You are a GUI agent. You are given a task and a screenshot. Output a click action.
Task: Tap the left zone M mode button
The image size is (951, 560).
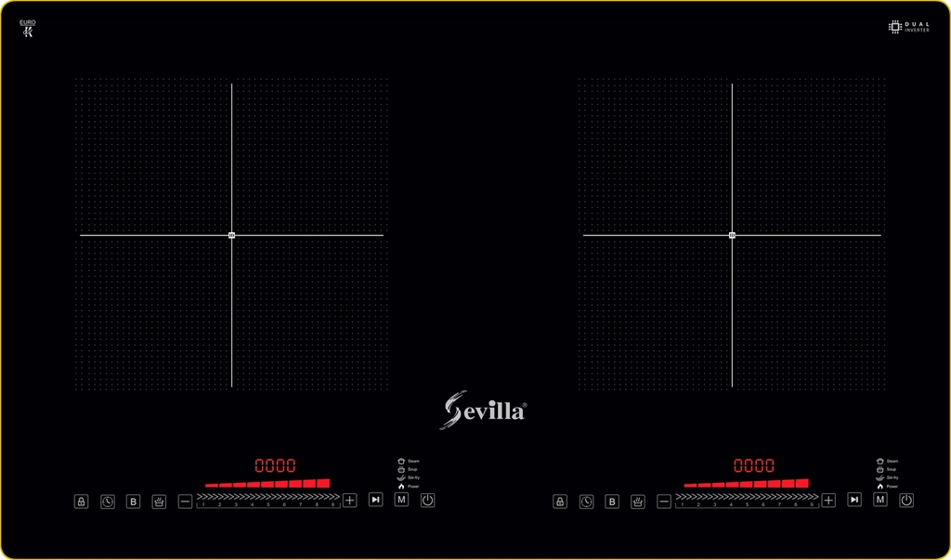click(401, 500)
